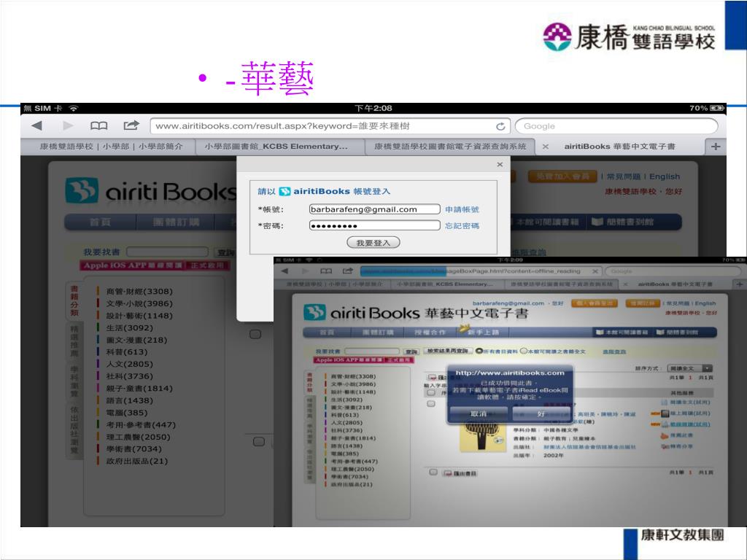This screenshot has width=747, height=560.
Task: Select category 政府出版品(21) in main list
Action: (x=136, y=461)
